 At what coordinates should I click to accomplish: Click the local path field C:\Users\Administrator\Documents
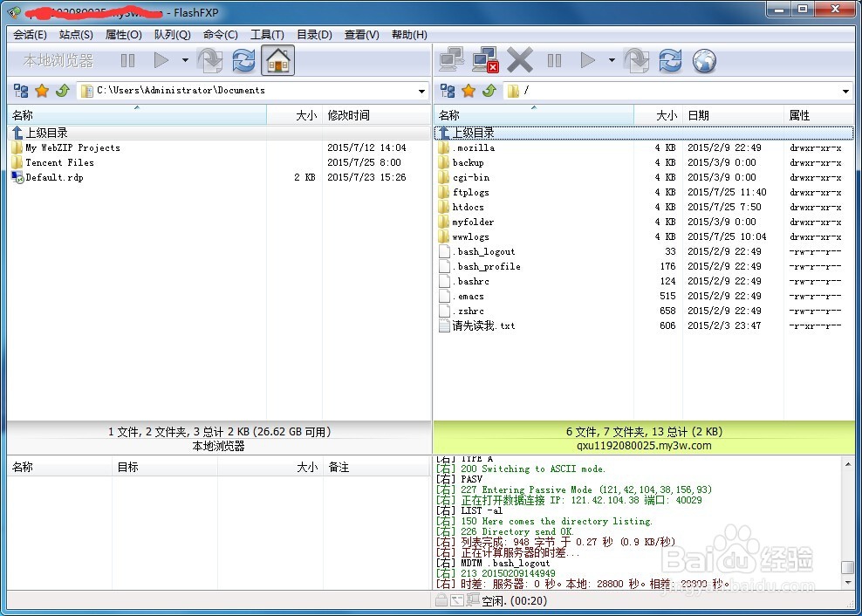tap(253, 91)
